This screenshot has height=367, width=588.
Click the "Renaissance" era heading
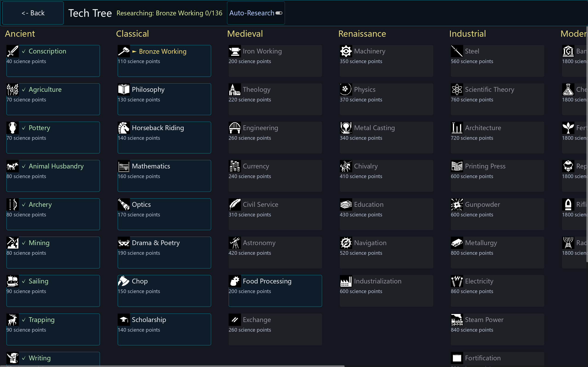click(362, 34)
